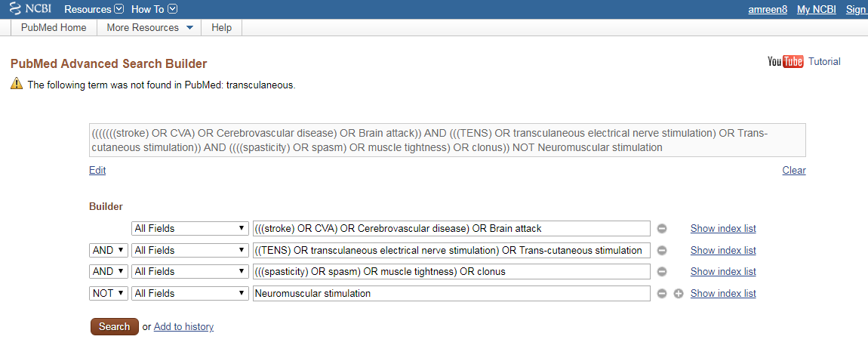Remove the spasticity builder row with minus icon
Screen dimensions: 868x358
click(662, 272)
